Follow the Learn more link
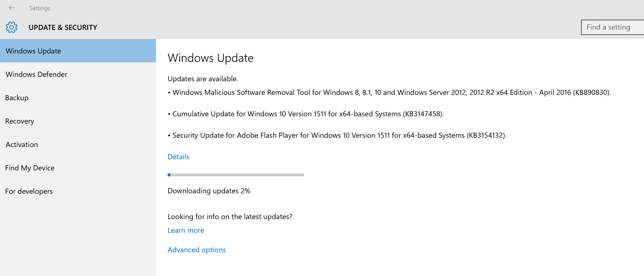 point(186,230)
